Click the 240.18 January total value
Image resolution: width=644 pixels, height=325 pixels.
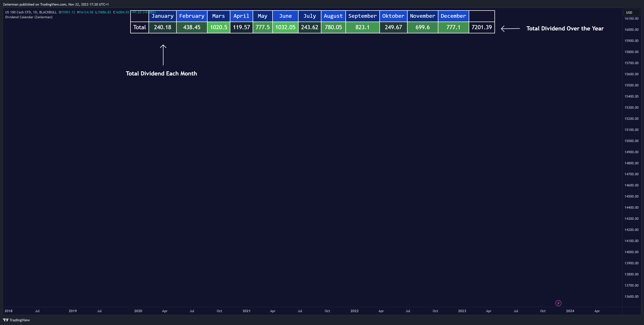(162, 27)
